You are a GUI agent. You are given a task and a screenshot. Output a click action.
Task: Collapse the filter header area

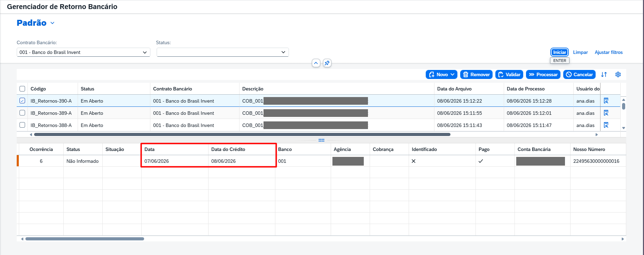(x=316, y=63)
